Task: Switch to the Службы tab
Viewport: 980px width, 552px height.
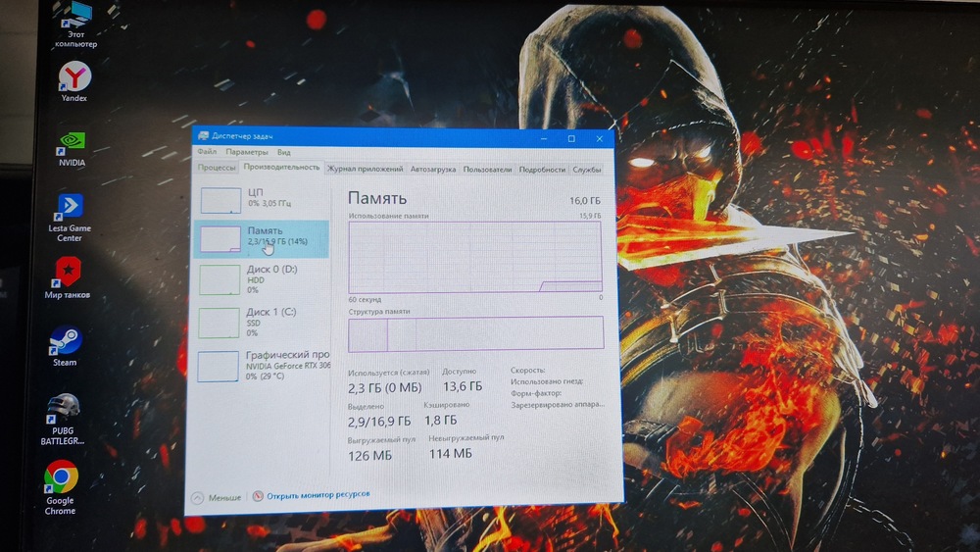Action: pos(587,169)
